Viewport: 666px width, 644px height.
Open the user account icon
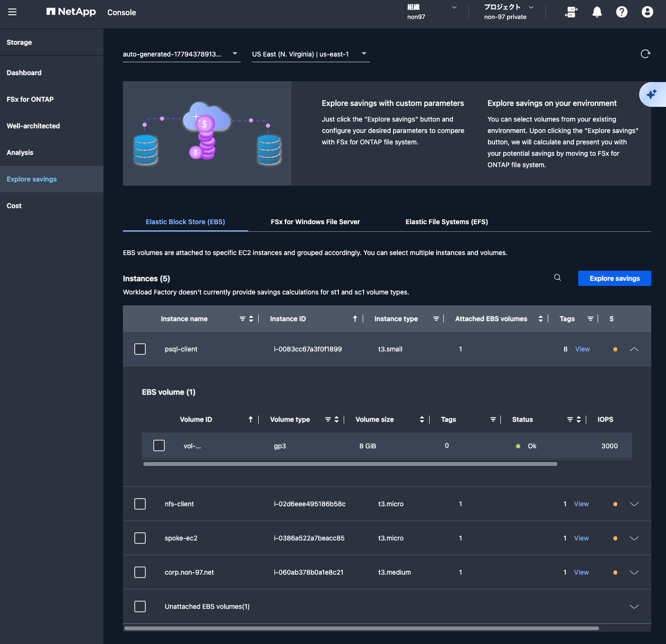(647, 12)
